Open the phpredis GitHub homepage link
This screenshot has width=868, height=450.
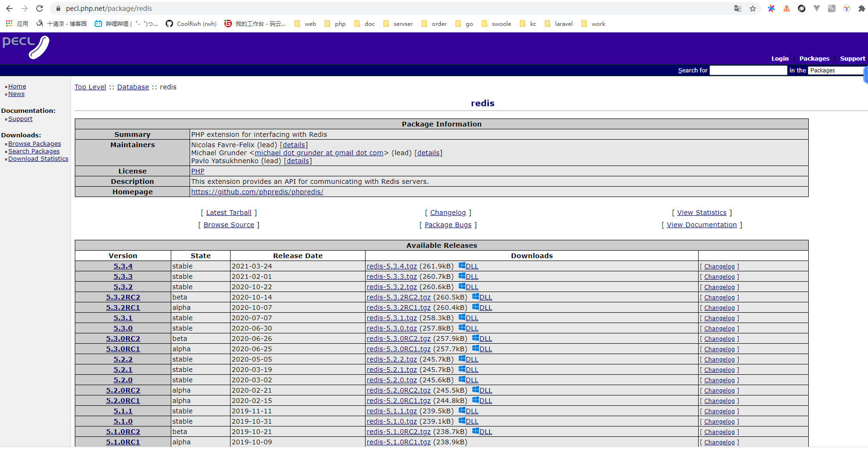pyautogui.click(x=257, y=192)
